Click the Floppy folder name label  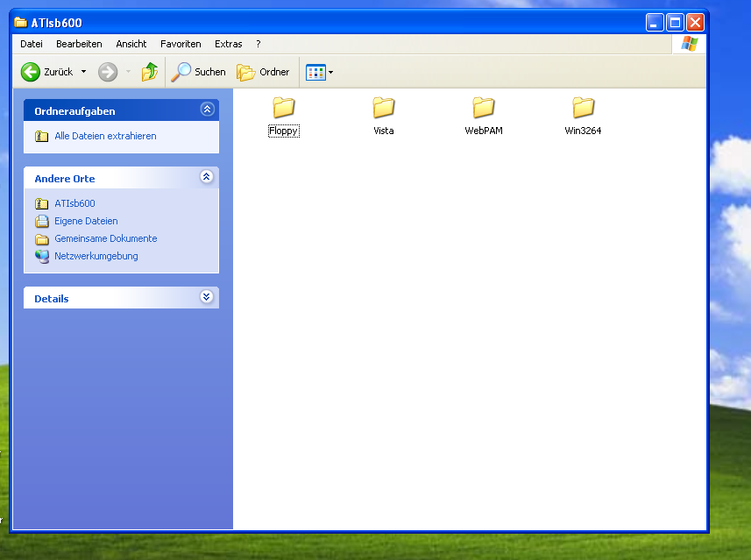(x=284, y=131)
